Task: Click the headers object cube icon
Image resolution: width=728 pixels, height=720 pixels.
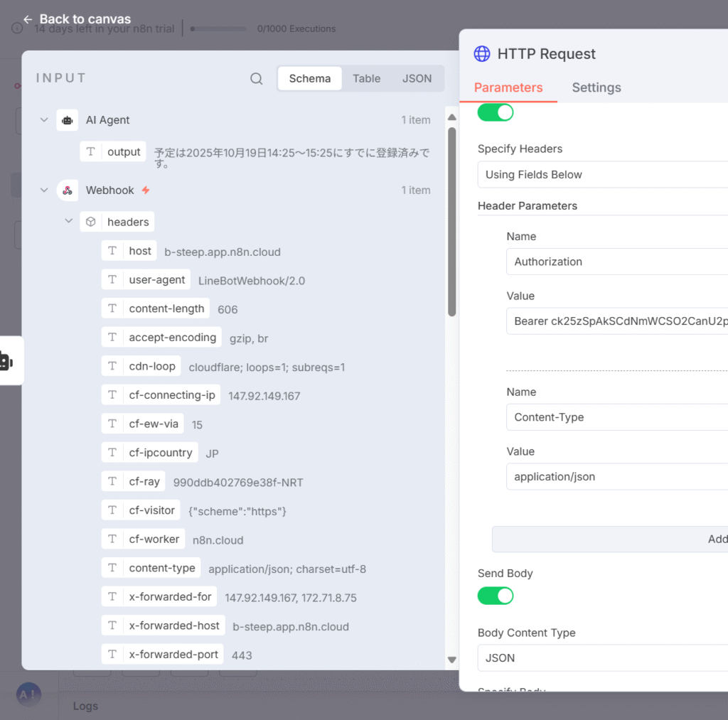Action: 91,222
